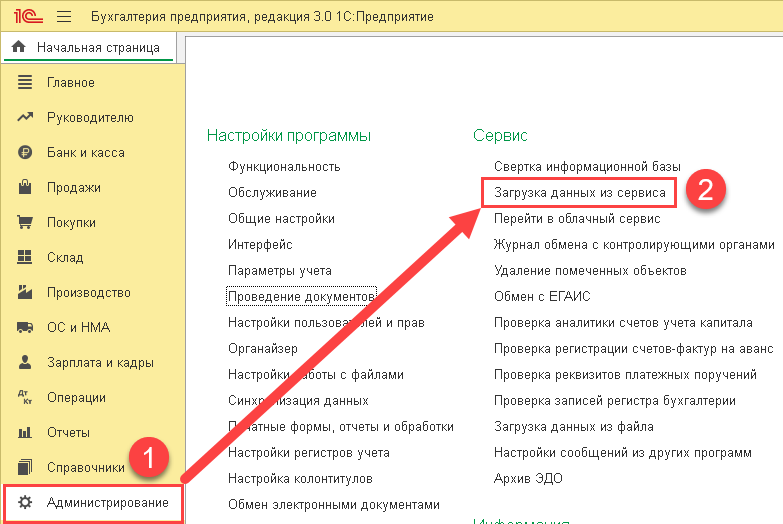Switch to the Начальная страница tab
Screen dimensions: 783x524
[x=88, y=47]
